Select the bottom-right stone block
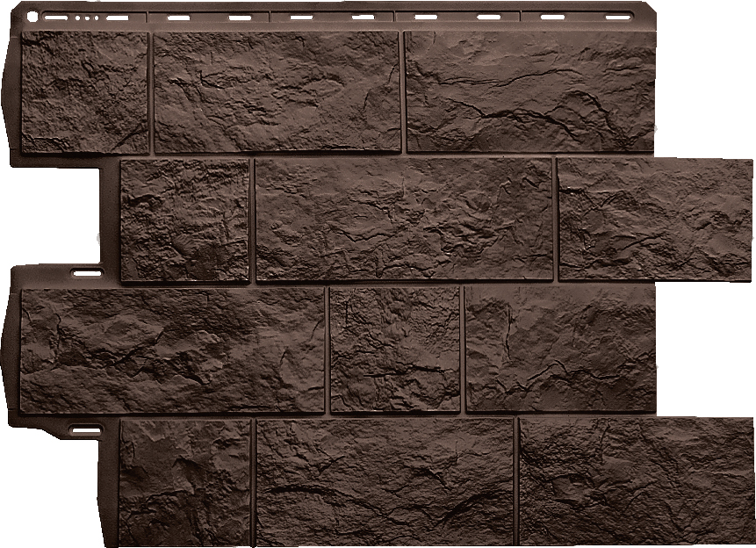The width and height of the screenshot is (756, 548). pos(636,481)
